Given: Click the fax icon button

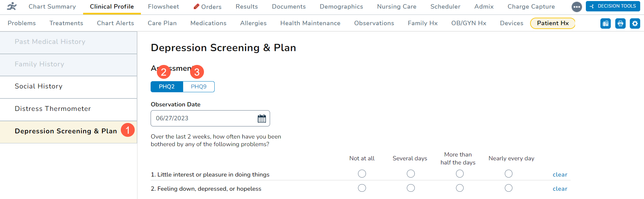Looking at the screenshot, I should (x=606, y=23).
